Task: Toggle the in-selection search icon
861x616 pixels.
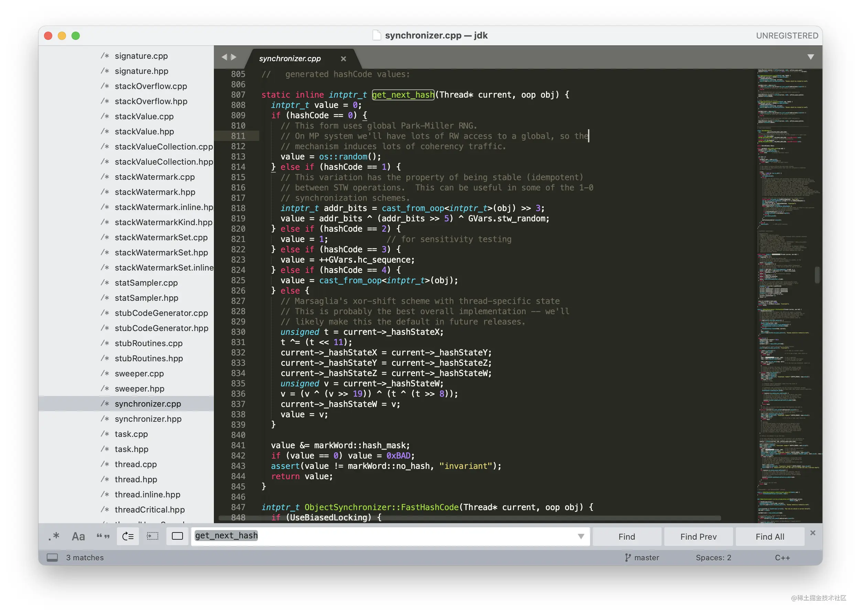Action: point(153,536)
